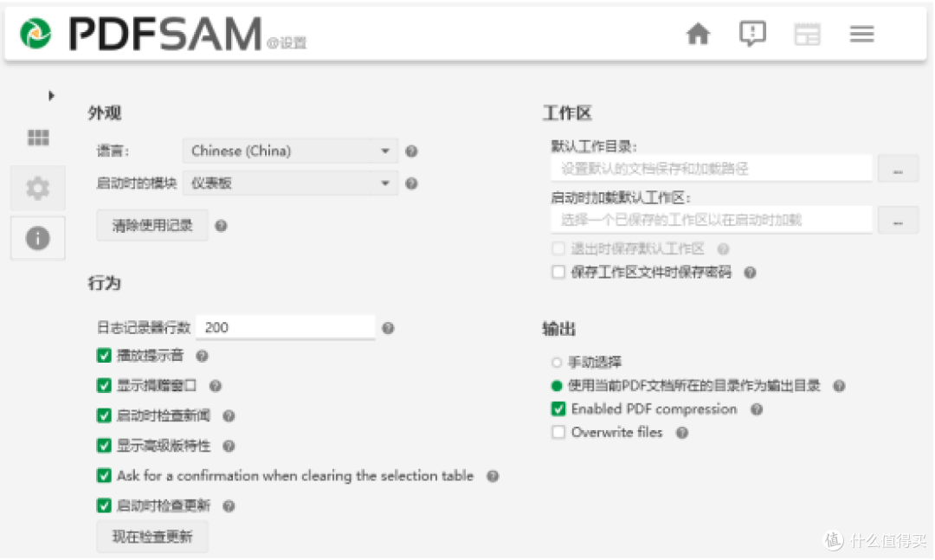Show help for 播放提示音
Image resolution: width=935 pixels, height=560 pixels.
pyautogui.click(x=202, y=357)
